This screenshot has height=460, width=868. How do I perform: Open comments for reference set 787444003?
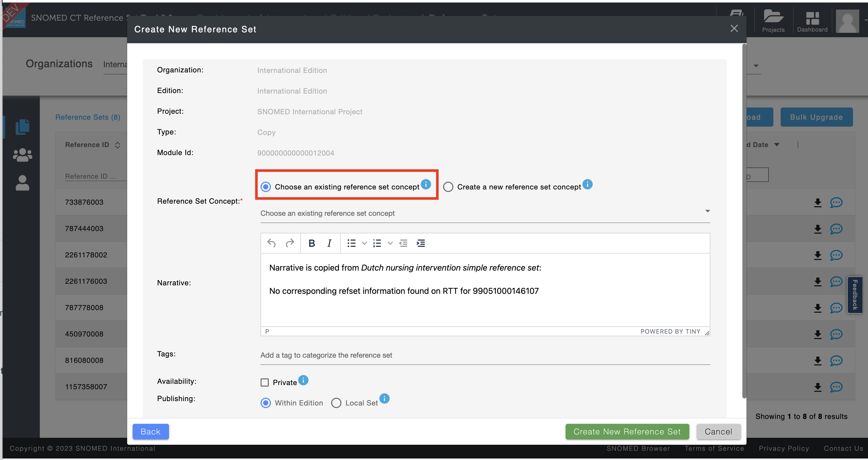(x=836, y=229)
